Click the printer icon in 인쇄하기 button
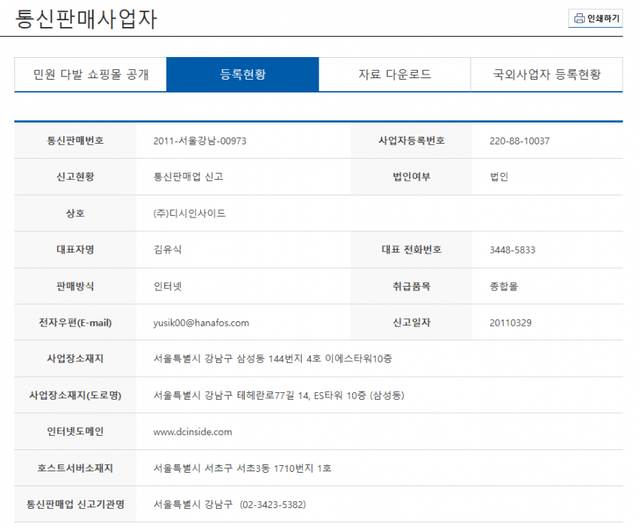Screen dimensions: 640x529 579,18
